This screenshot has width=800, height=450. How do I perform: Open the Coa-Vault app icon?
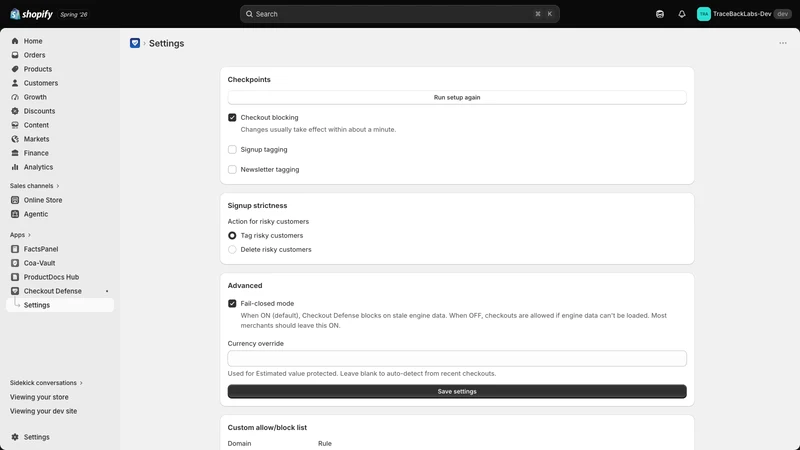coord(15,263)
